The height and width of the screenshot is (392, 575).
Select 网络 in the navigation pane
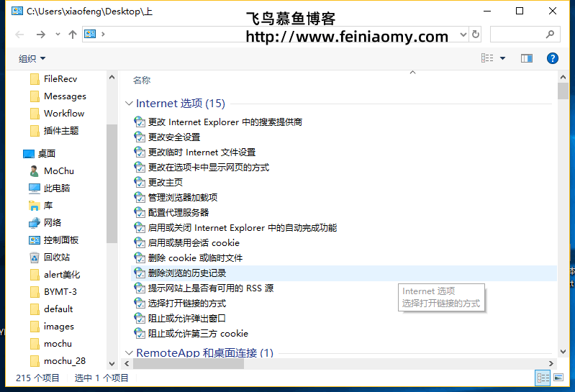(45, 222)
